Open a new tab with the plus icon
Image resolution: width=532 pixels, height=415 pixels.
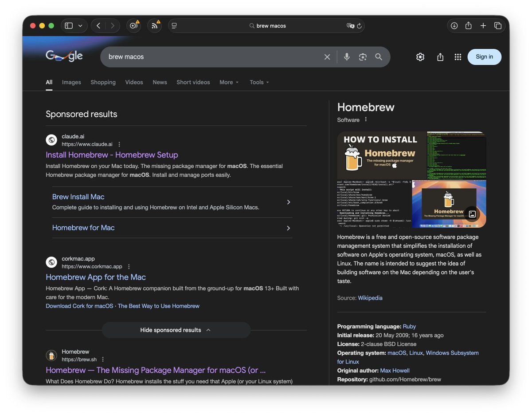[x=483, y=26]
